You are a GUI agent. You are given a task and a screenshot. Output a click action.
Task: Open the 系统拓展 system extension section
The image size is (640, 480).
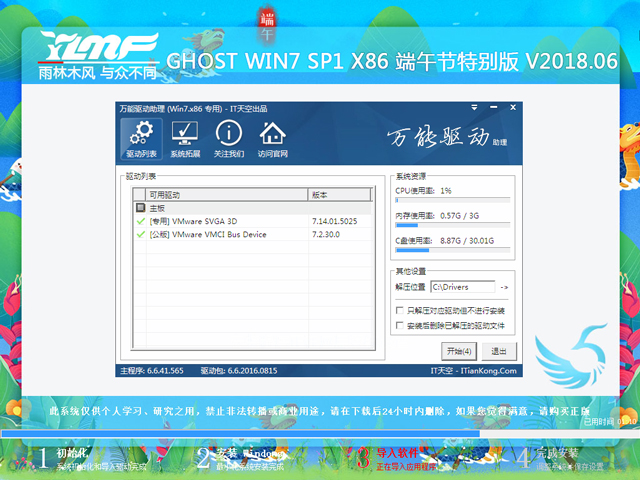click(x=184, y=139)
